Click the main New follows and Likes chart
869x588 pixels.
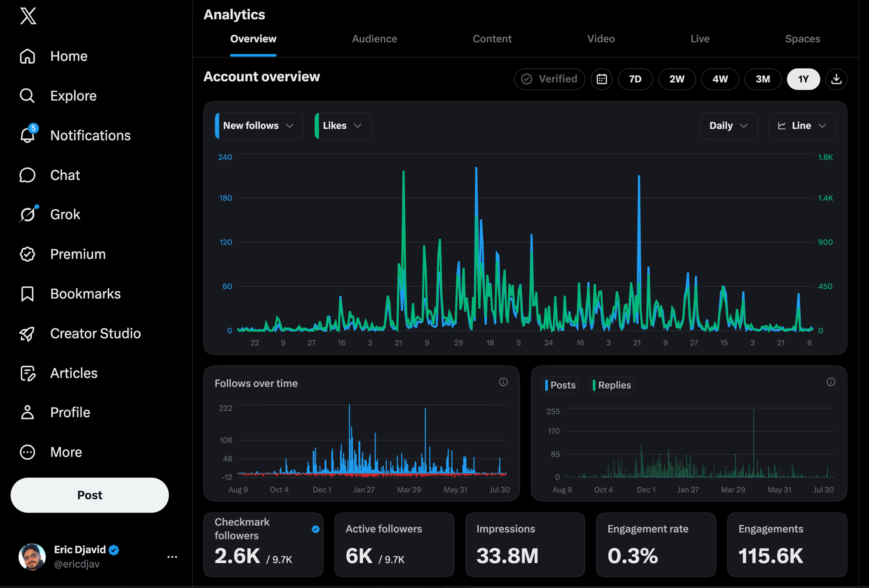[525, 243]
